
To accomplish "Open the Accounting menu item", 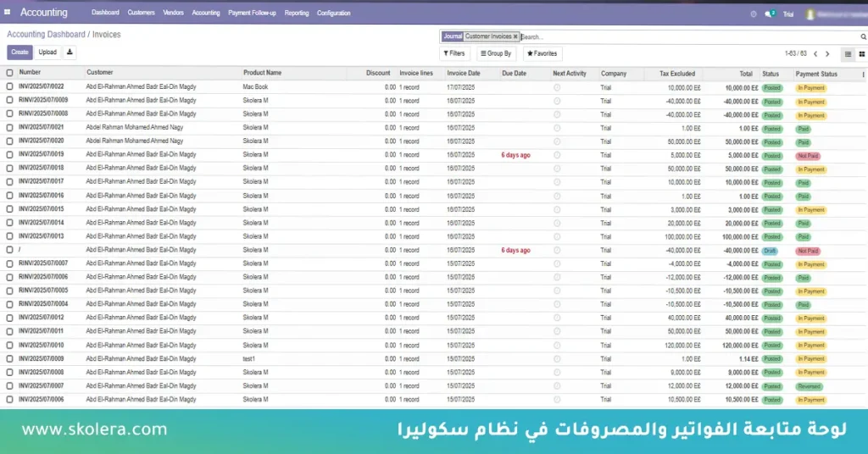I will pos(206,13).
